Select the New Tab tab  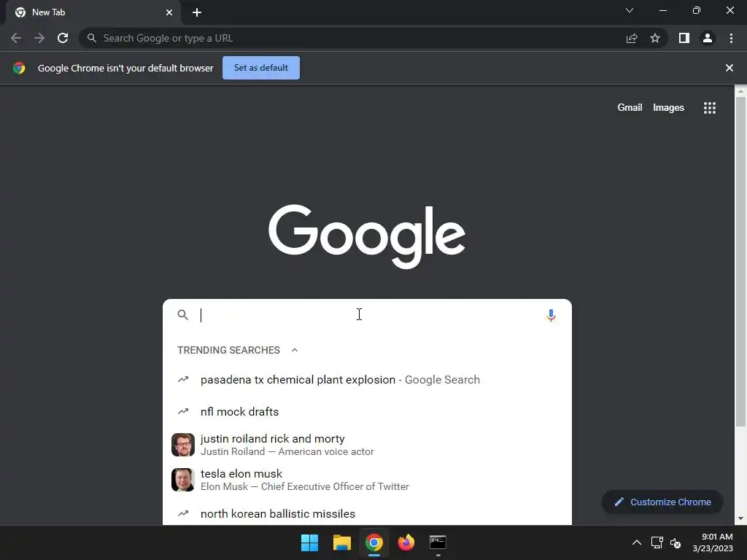click(93, 12)
